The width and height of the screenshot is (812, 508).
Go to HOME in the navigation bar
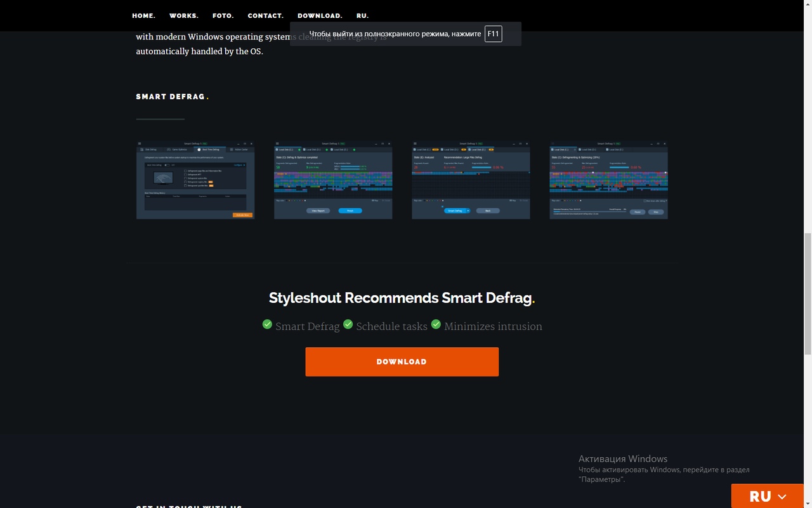(143, 16)
